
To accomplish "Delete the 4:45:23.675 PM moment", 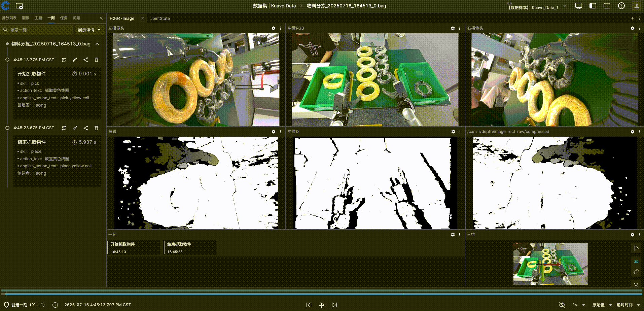I will click(96, 128).
